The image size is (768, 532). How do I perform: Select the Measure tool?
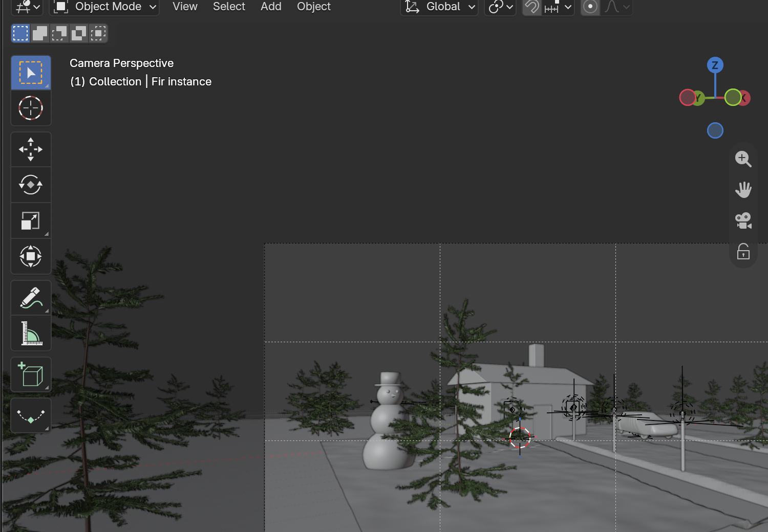click(x=31, y=333)
